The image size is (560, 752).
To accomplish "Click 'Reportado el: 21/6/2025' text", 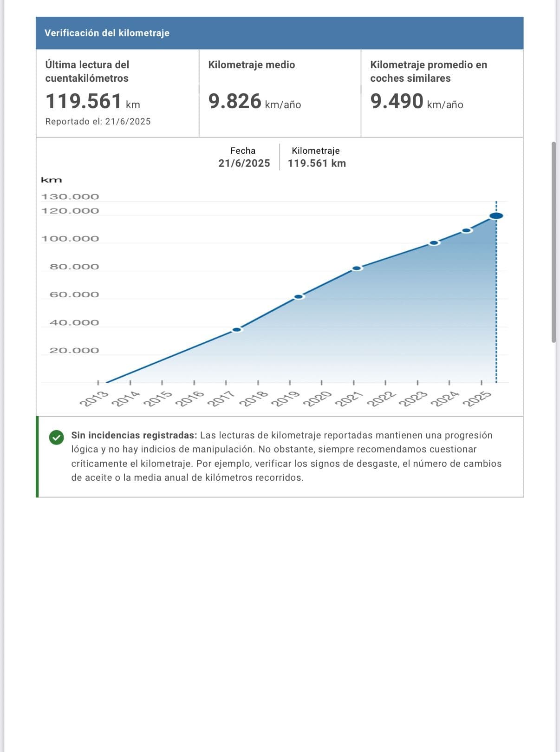I will pyautogui.click(x=98, y=121).
